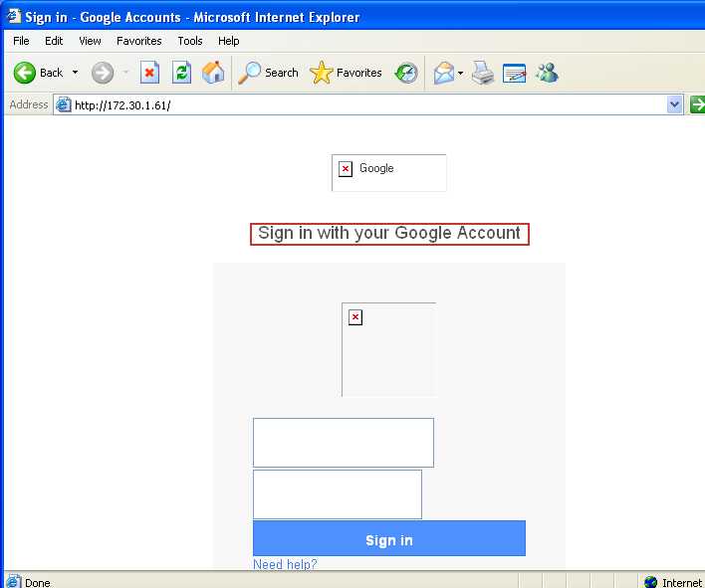Click the Mail envelope icon
The width and height of the screenshot is (705, 588).
click(444, 73)
